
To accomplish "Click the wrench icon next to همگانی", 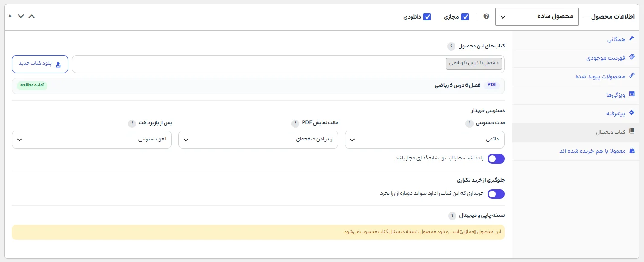I will point(632,39).
